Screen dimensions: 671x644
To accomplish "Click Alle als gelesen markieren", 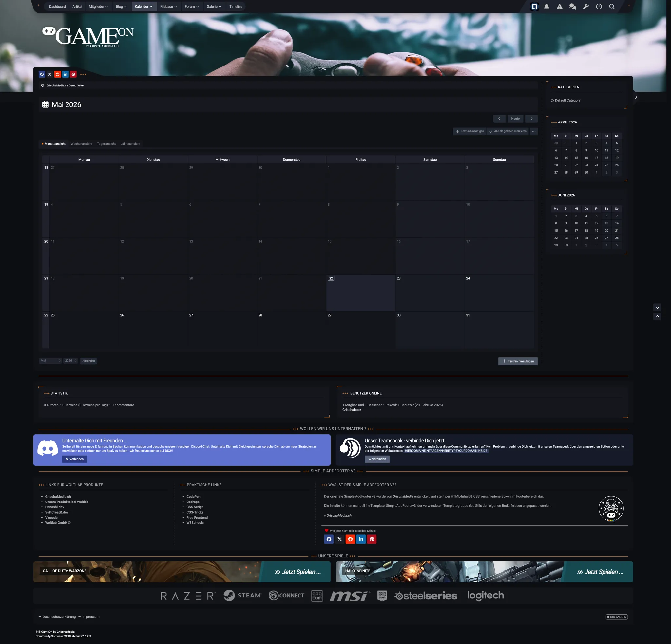I will [508, 131].
